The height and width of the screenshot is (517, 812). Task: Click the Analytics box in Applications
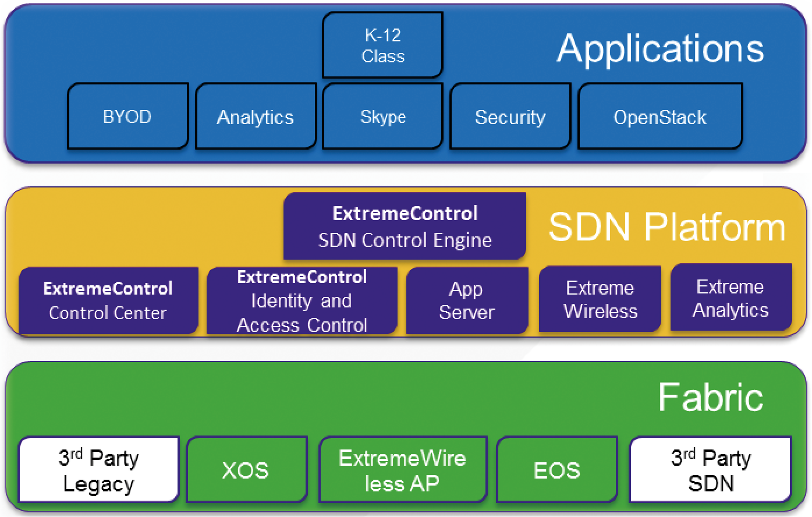click(x=256, y=116)
